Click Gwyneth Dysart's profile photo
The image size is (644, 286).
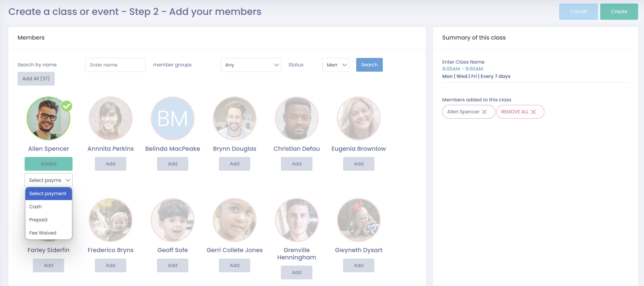tap(359, 220)
